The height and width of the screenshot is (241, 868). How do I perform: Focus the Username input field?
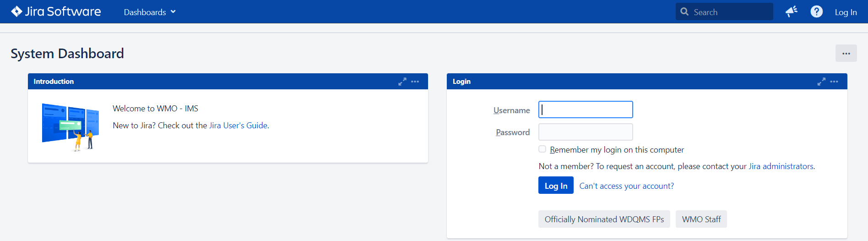[x=586, y=110]
